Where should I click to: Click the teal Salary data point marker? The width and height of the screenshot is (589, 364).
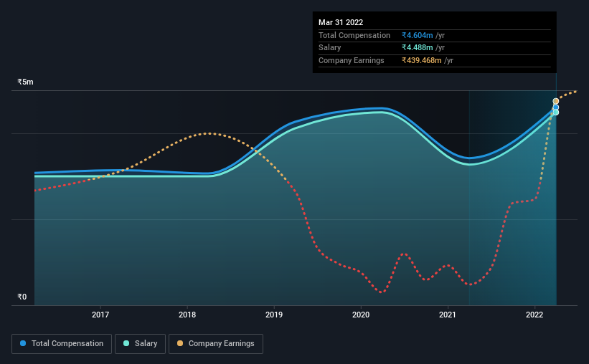pyautogui.click(x=555, y=112)
